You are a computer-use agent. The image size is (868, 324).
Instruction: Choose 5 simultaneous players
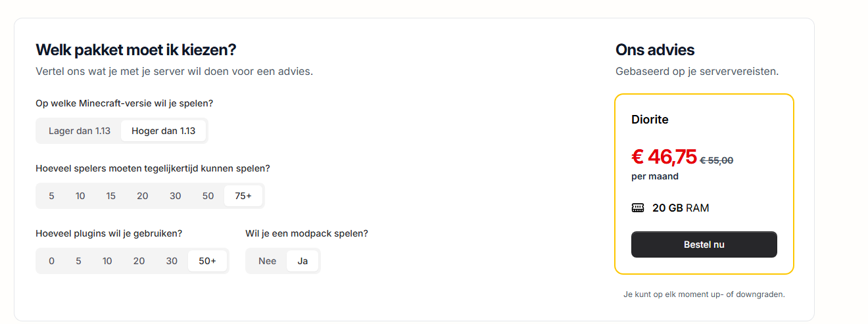(x=51, y=196)
